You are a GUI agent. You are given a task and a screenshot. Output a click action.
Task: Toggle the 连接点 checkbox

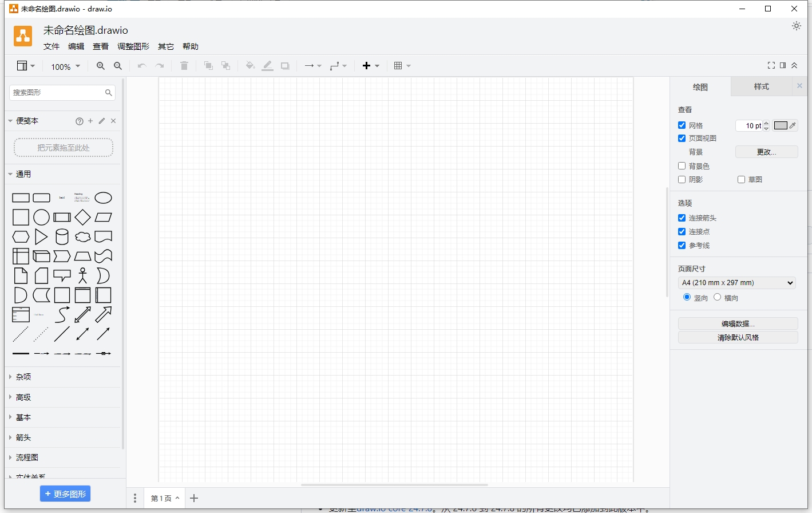click(x=682, y=231)
